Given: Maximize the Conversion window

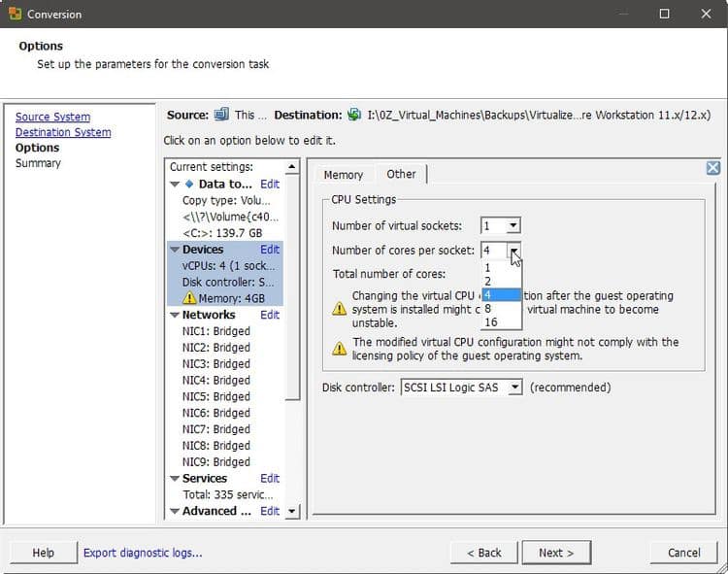Looking at the screenshot, I should pyautogui.click(x=664, y=14).
